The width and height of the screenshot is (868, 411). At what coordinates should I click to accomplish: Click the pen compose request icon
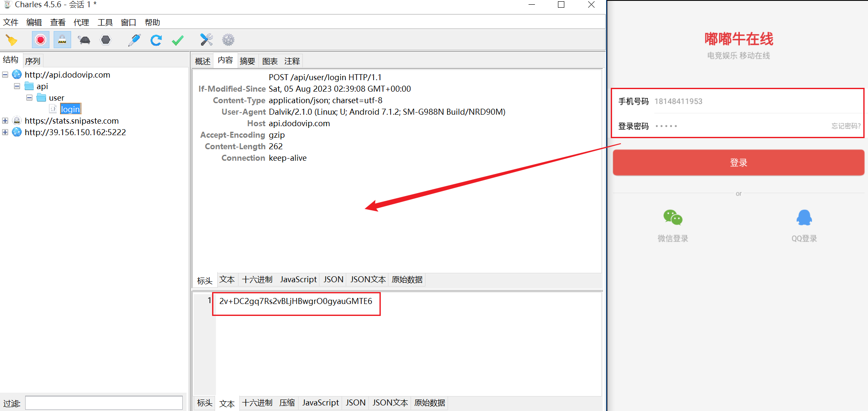[x=134, y=40]
